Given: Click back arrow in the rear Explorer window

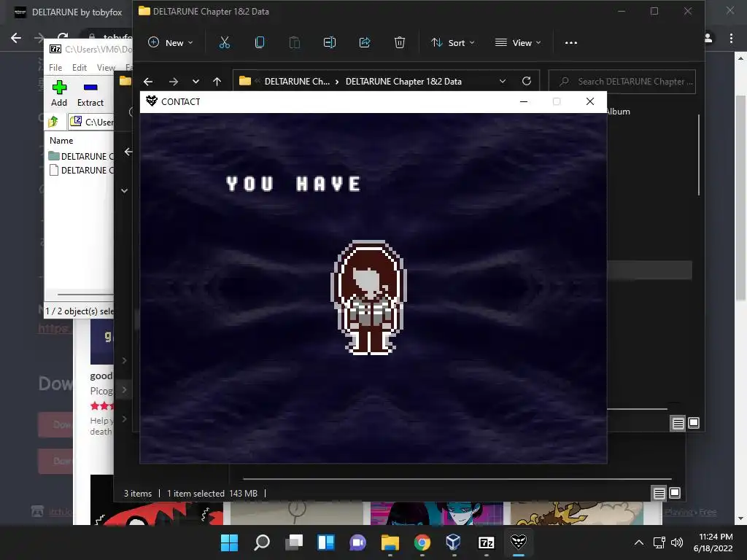Looking at the screenshot, I should point(128,152).
